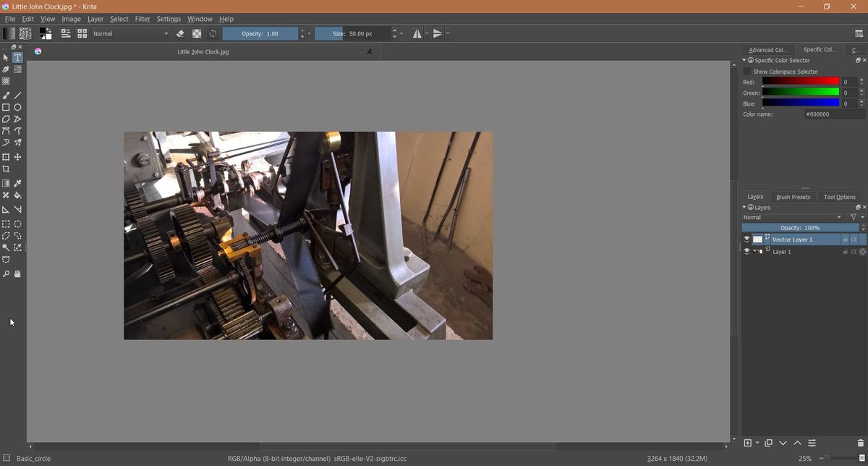
Task: Hide Layer 1 with its eye icon
Action: [747, 251]
